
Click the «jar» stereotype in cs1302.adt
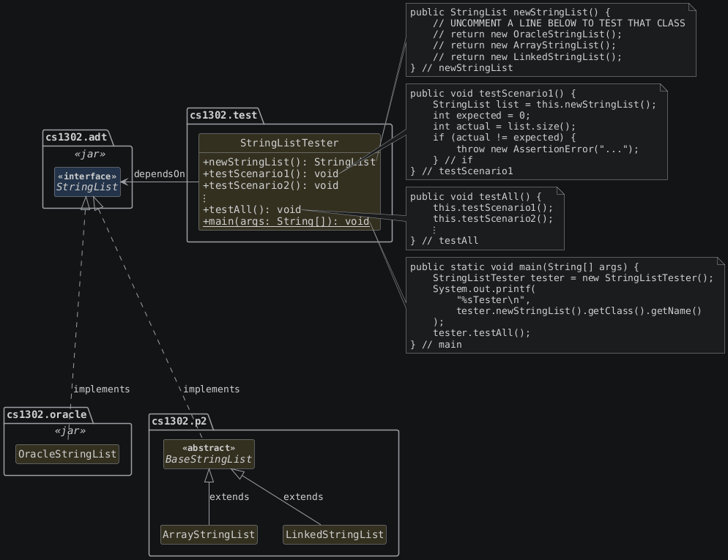[x=89, y=154]
